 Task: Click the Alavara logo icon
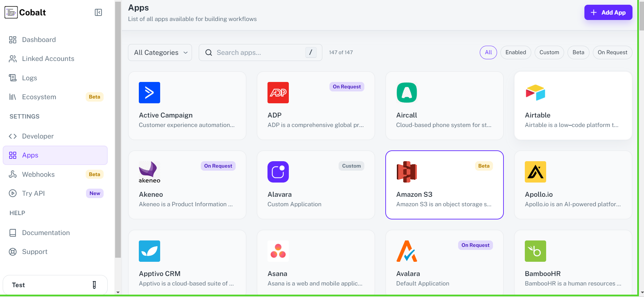pos(278,172)
